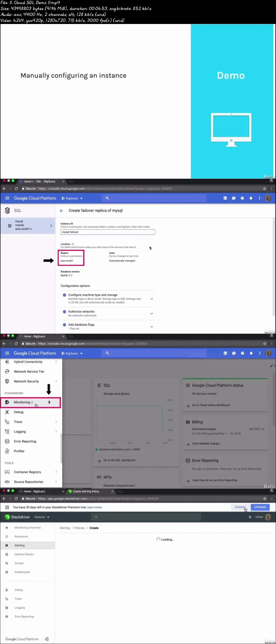Screen dimensions: 276x644
Task: Click navigation menu scrollbar on Home dashboard
Action: 61,448
